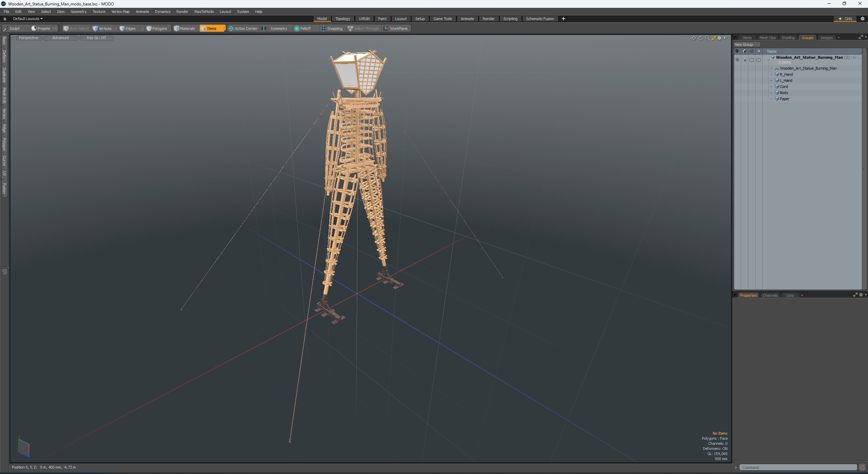Image resolution: width=868 pixels, height=474 pixels.
Task: Switch to the Schematic Fusion layout tab
Action: [x=540, y=19]
